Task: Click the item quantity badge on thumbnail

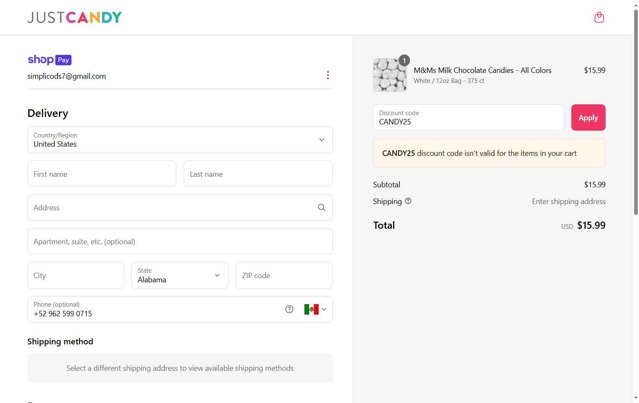Action: click(x=404, y=60)
